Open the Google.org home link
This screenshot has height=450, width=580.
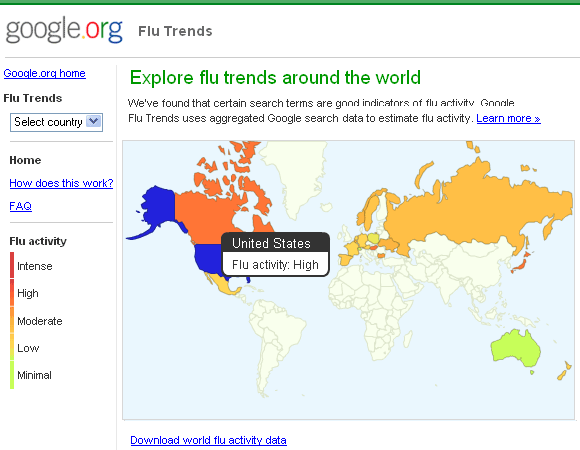44,73
